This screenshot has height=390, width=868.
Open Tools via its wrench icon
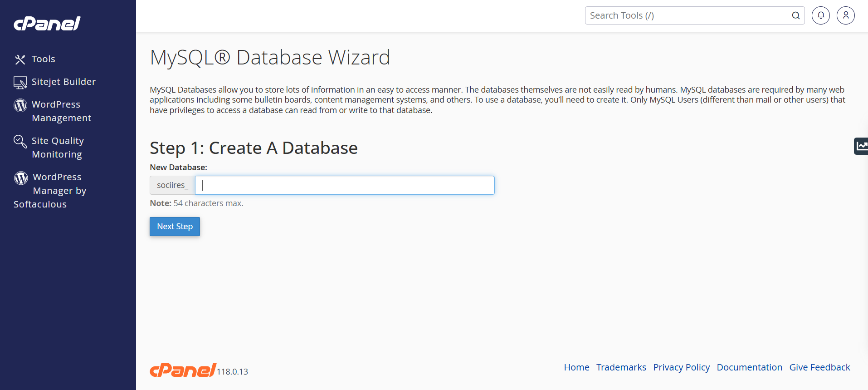[x=20, y=59]
